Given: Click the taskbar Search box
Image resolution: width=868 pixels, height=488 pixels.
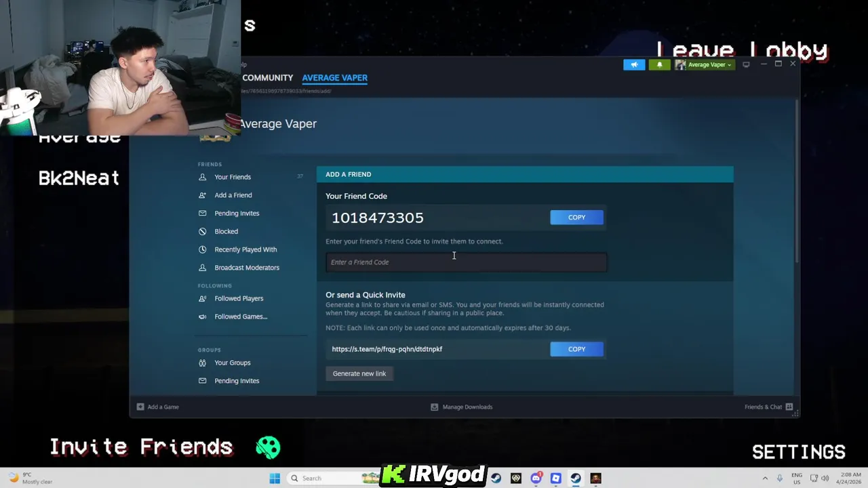Looking at the screenshot, I should 332,479.
